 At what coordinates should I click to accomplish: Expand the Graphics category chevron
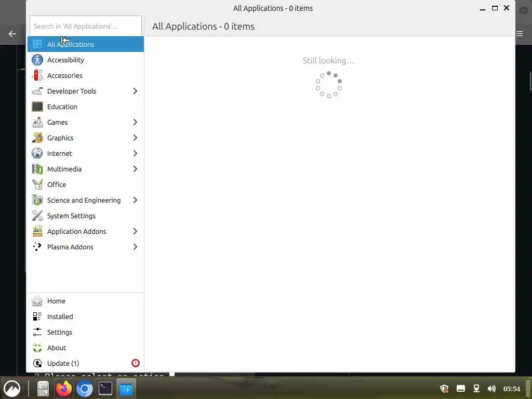click(x=135, y=138)
